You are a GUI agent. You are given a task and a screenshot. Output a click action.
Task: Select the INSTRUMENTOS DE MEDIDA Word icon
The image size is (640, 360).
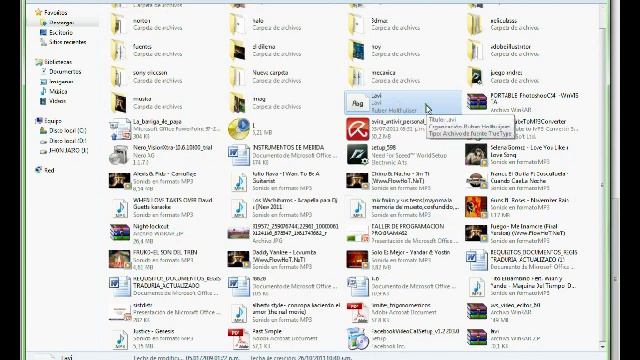238,155
